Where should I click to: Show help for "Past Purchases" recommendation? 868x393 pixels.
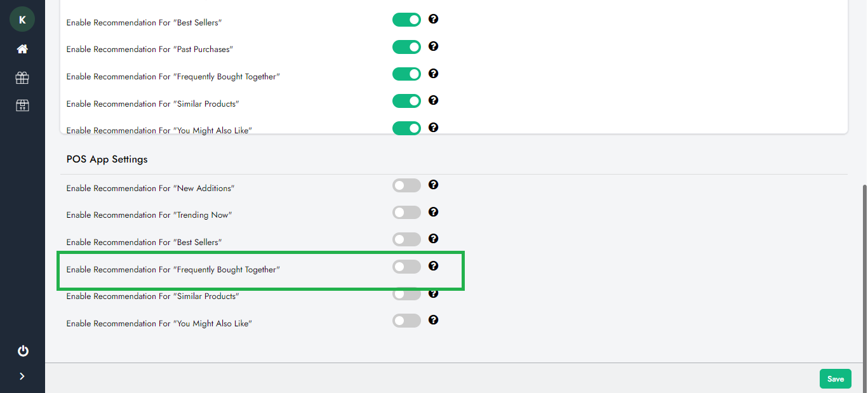(433, 46)
